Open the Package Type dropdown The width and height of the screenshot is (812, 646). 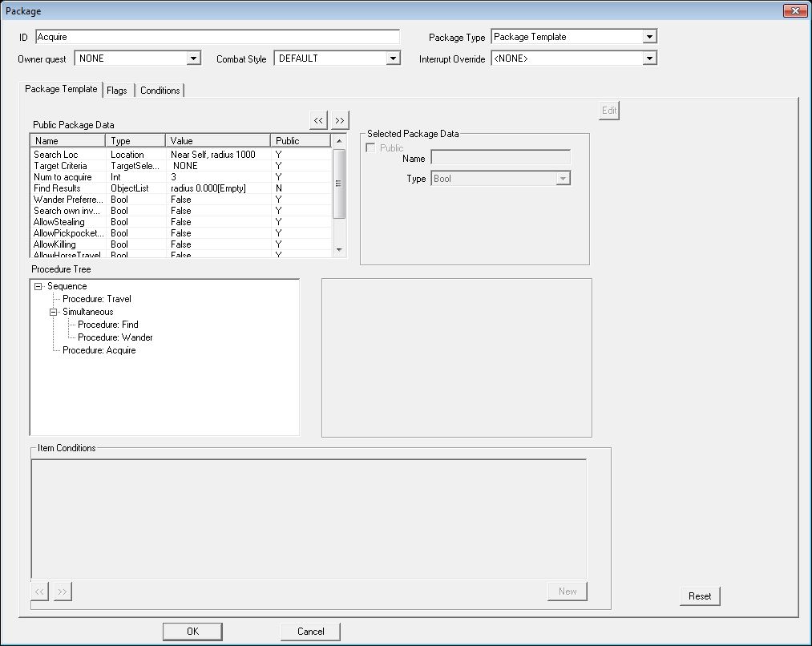649,37
